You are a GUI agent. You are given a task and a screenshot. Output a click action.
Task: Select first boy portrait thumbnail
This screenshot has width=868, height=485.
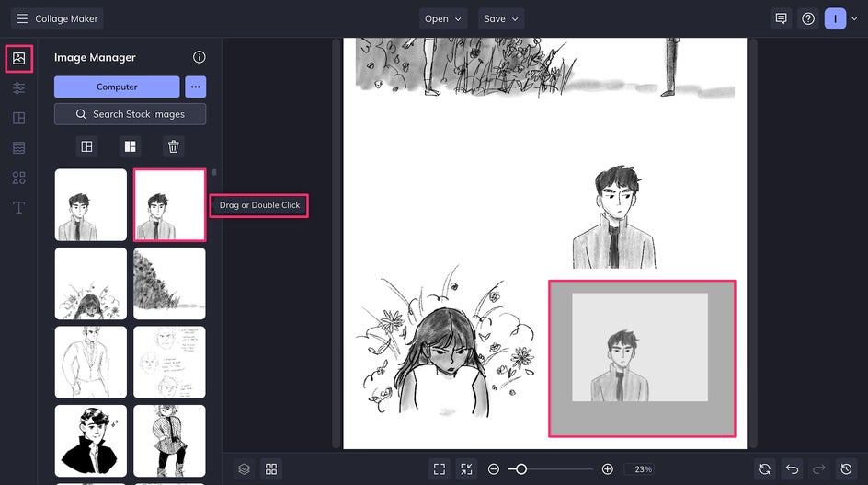pos(91,205)
